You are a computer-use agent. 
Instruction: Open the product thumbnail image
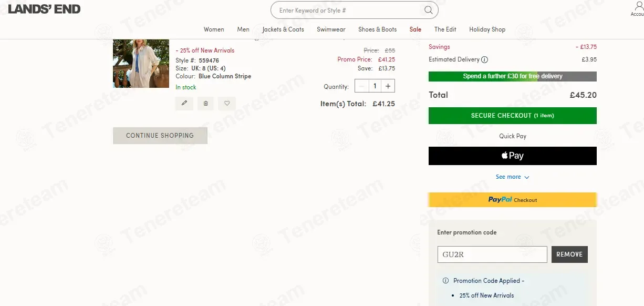[141, 64]
